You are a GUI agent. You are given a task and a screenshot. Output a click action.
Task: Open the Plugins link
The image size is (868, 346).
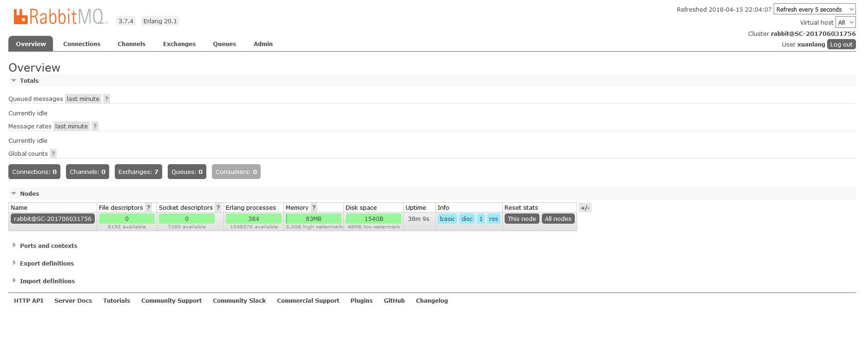pyautogui.click(x=362, y=300)
